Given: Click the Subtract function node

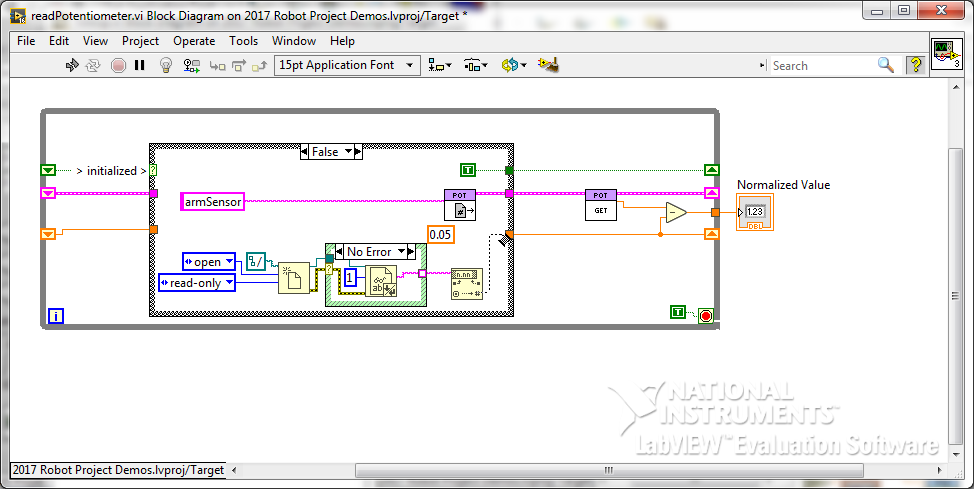Looking at the screenshot, I should 676,212.
